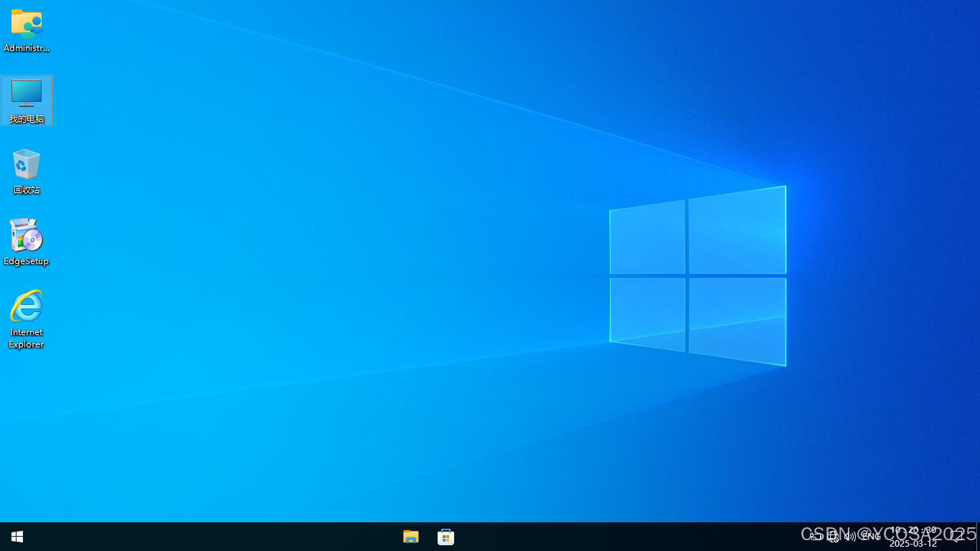Open the notification action center icon
This screenshot has width=980, height=551.
coord(956,536)
